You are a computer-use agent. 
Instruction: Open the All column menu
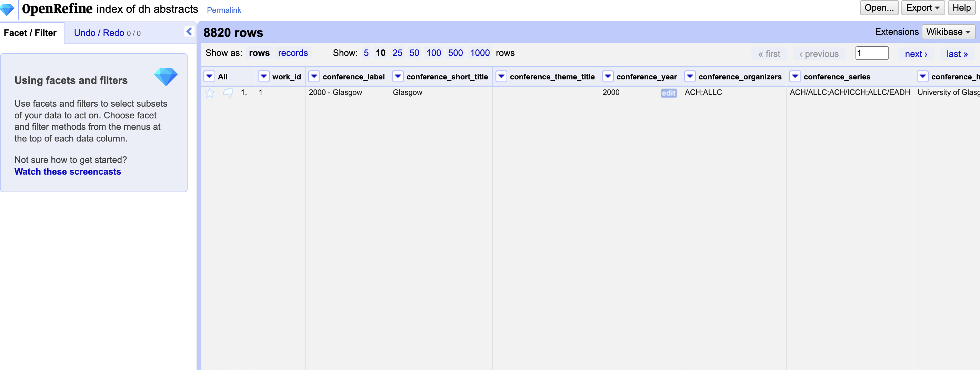coord(209,76)
